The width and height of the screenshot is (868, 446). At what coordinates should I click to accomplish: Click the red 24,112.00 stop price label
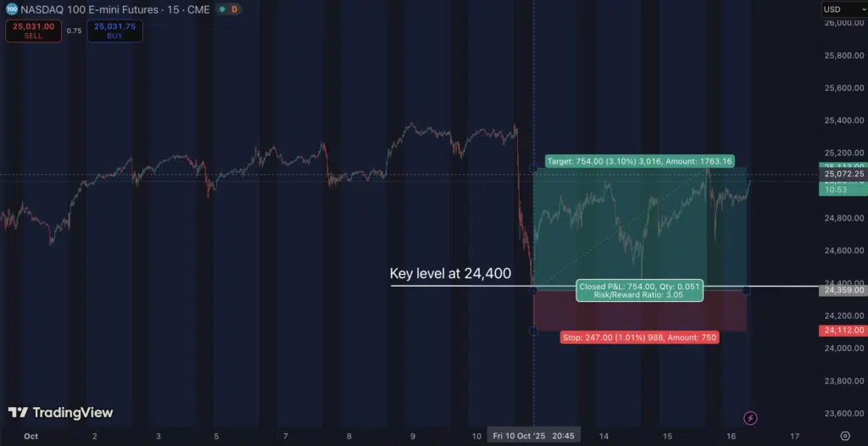842,330
